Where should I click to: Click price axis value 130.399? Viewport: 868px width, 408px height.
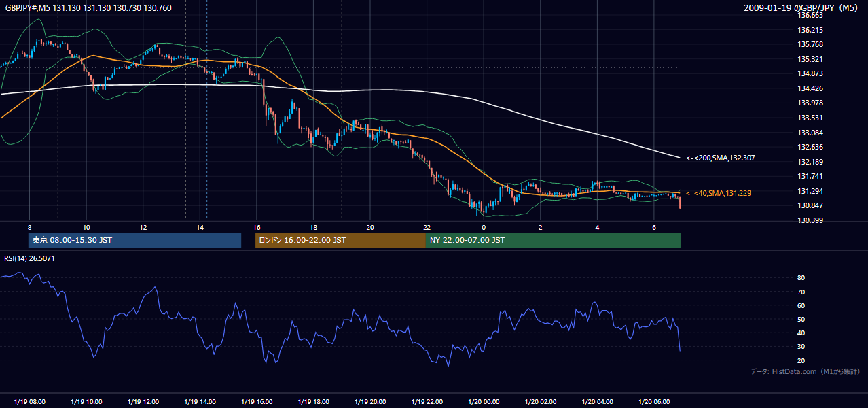tap(810, 220)
